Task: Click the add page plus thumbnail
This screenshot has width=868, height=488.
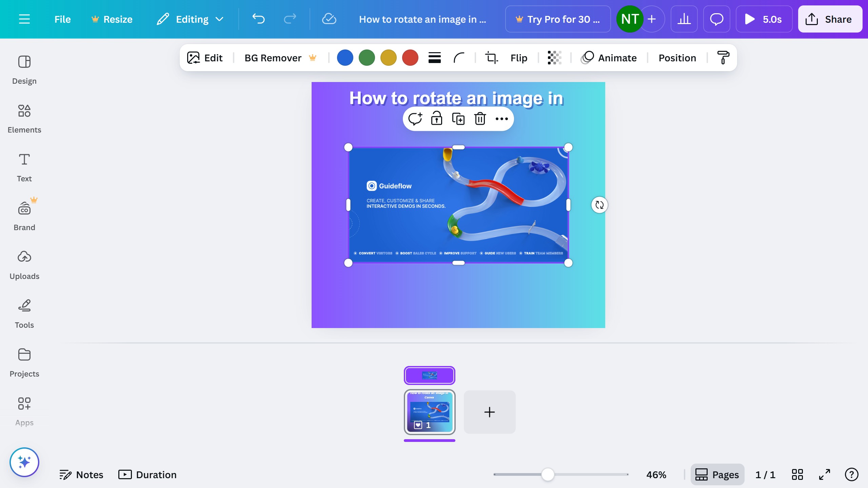Action: click(489, 412)
